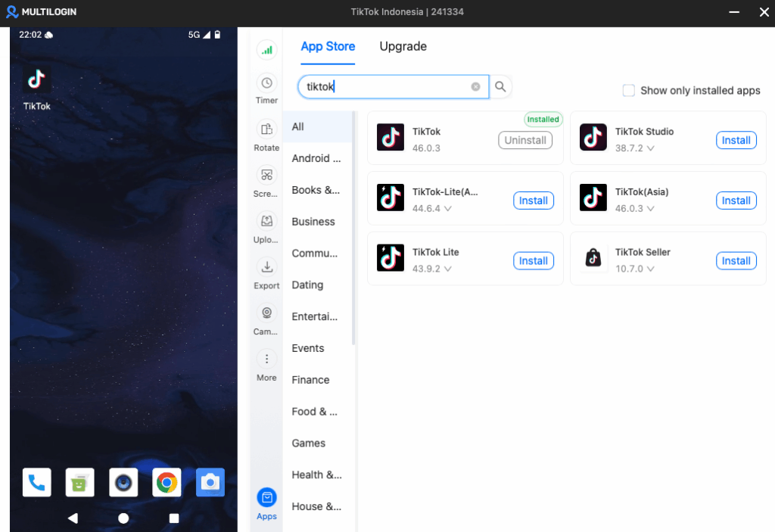Install TikTok Studio

[x=736, y=141]
